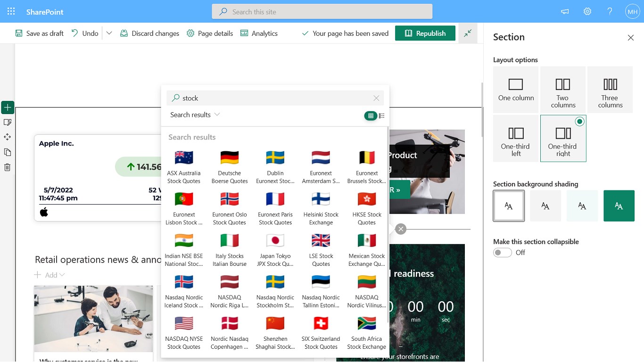This screenshot has height=362, width=644.
Task: Add Mexican Stock Exchange Quotes
Action: click(367, 250)
